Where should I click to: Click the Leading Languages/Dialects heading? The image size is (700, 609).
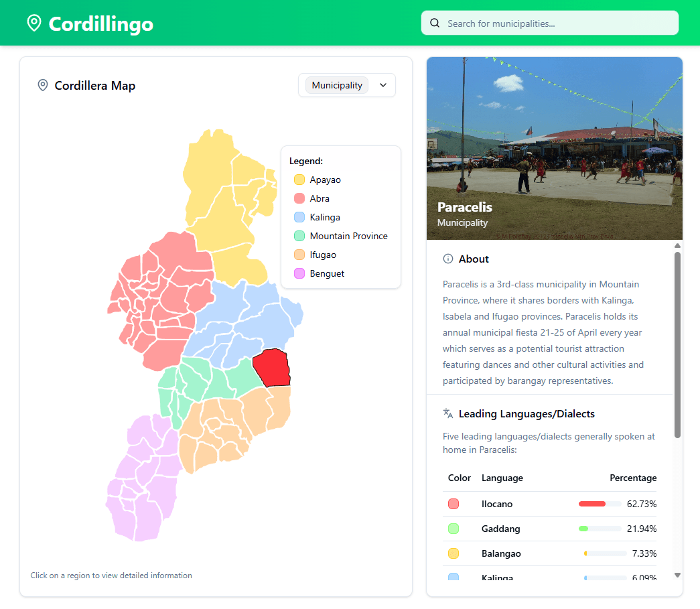point(527,414)
